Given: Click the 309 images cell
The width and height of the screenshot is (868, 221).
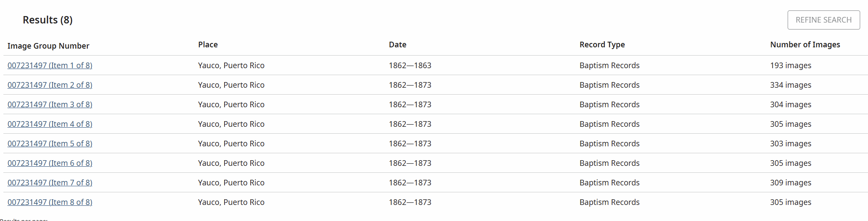Looking at the screenshot, I should 790,183.
